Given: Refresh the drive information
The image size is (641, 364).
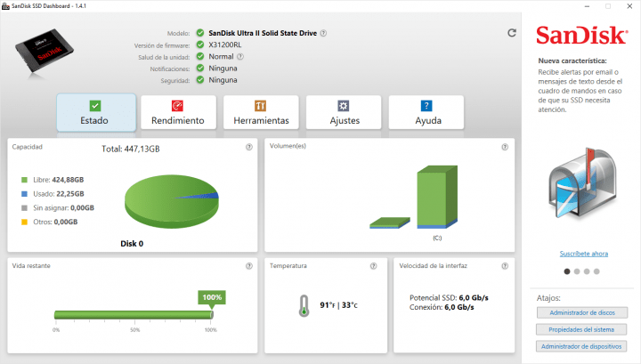Looking at the screenshot, I should pyautogui.click(x=511, y=33).
